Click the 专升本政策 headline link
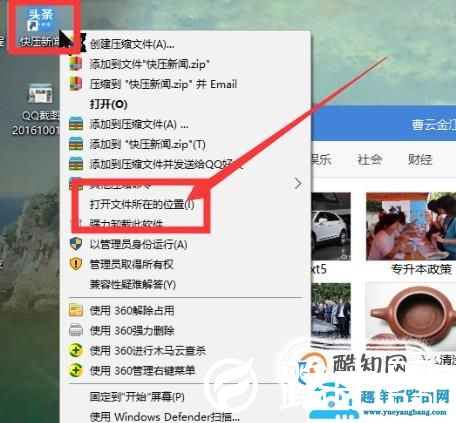Screen dimensions: 456x423 point(421,269)
